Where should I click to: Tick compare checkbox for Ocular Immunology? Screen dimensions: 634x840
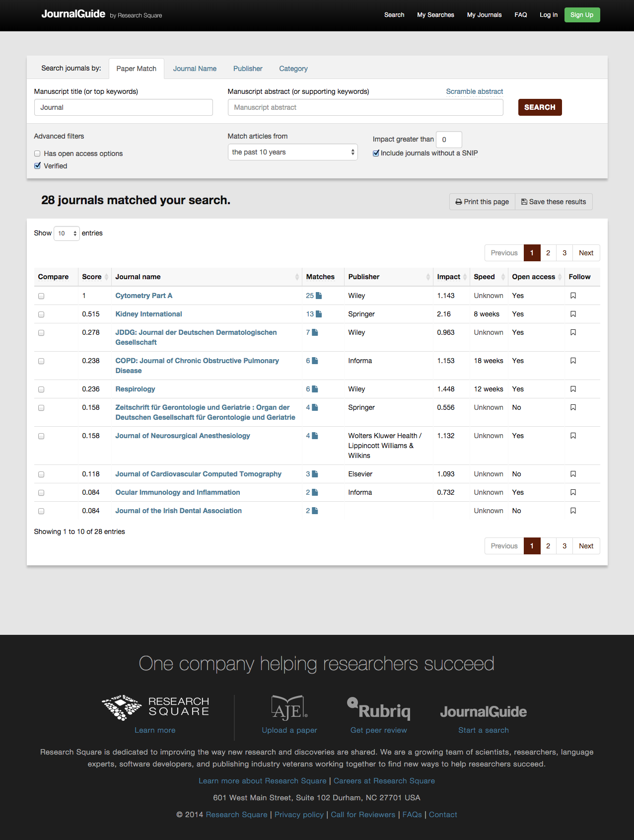[41, 493]
